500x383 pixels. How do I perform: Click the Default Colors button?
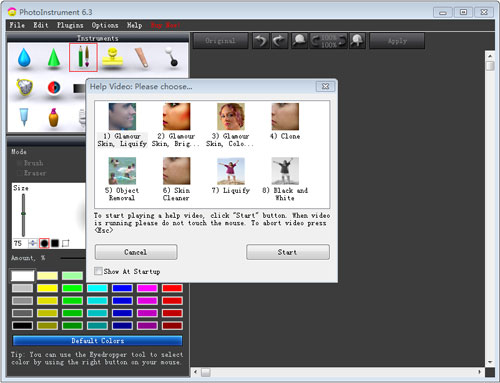coord(98,341)
